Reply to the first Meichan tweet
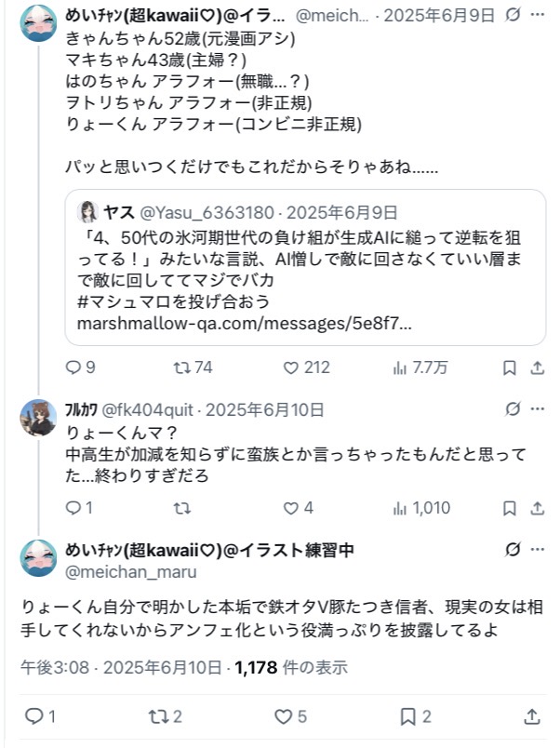The height and width of the screenshot is (748, 560). (x=78, y=367)
